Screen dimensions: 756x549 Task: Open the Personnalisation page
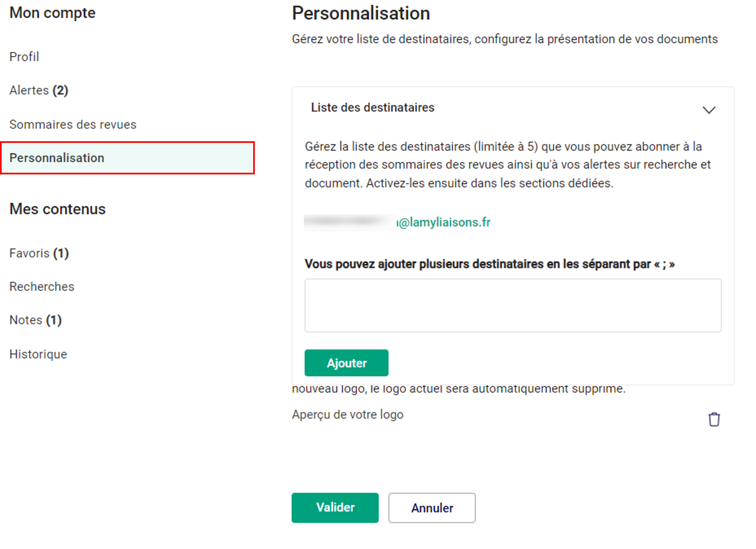pos(57,158)
